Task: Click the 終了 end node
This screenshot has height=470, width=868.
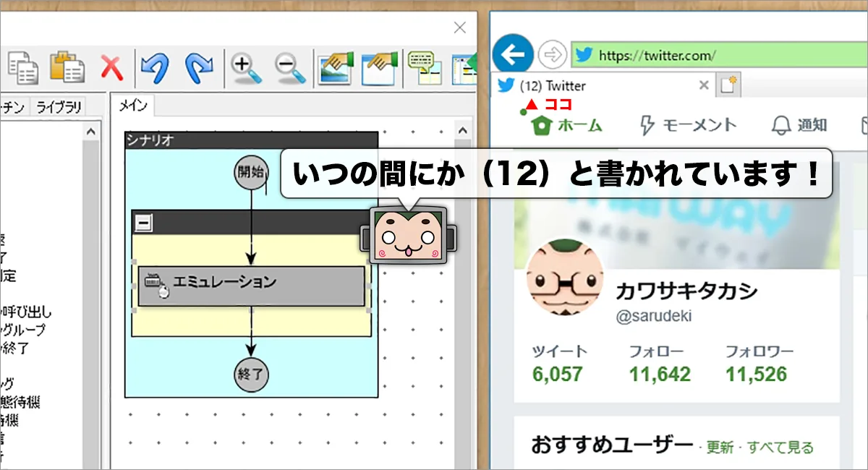Action: click(251, 375)
